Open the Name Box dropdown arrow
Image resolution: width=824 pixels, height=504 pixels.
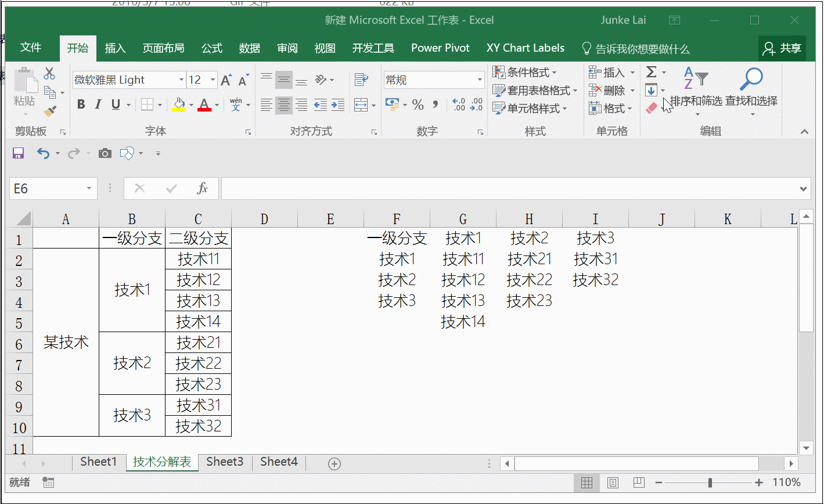click(89, 189)
